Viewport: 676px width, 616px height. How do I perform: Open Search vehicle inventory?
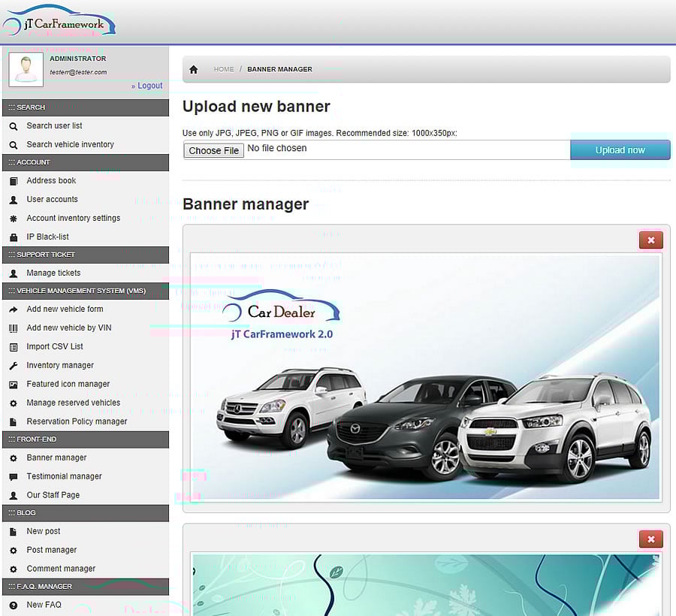click(71, 144)
